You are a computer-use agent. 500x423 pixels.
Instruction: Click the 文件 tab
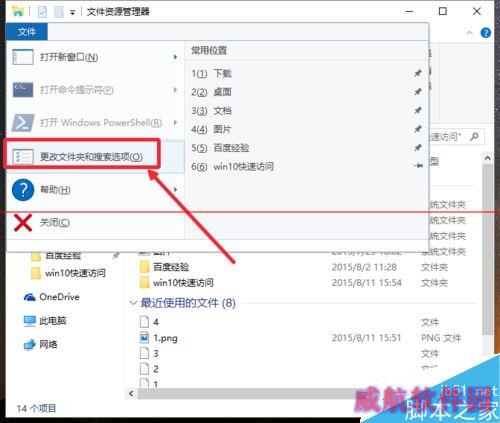pos(27,32)
